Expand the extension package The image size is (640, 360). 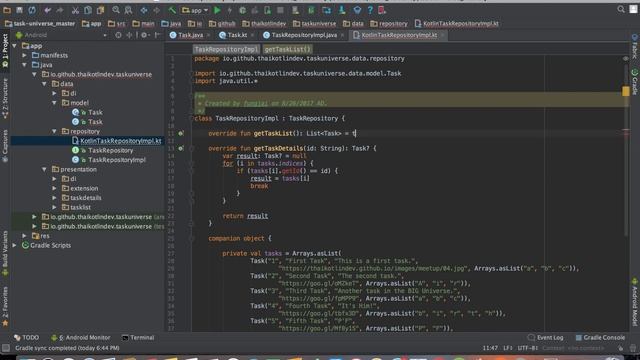pyautogui.click(x=54, y=188)
